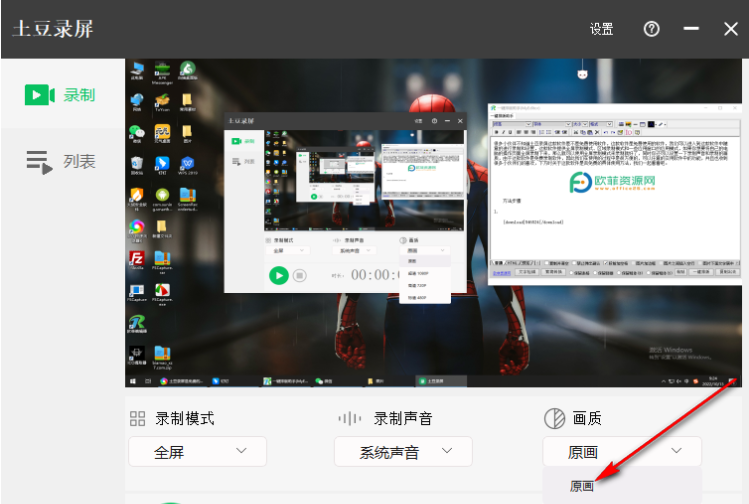Open 全屏 dropdown inside the previewed window
Viewport: 749px width, 504px height.
(288, 250)
